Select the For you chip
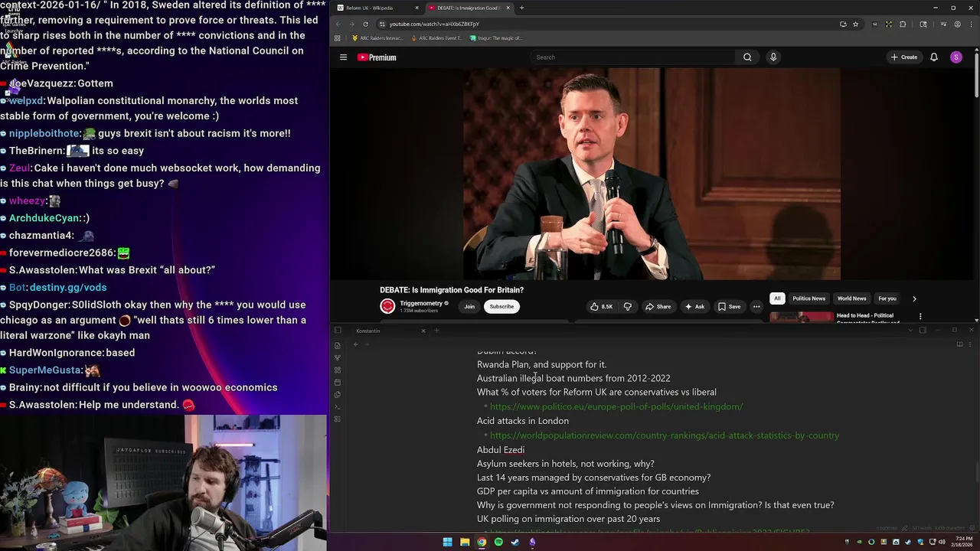 887,298
